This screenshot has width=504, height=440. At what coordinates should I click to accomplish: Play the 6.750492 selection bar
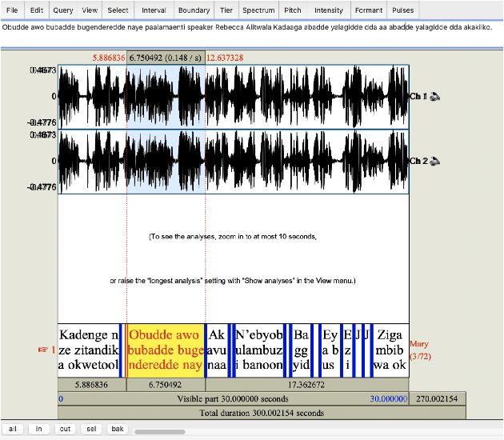(166, 385)
